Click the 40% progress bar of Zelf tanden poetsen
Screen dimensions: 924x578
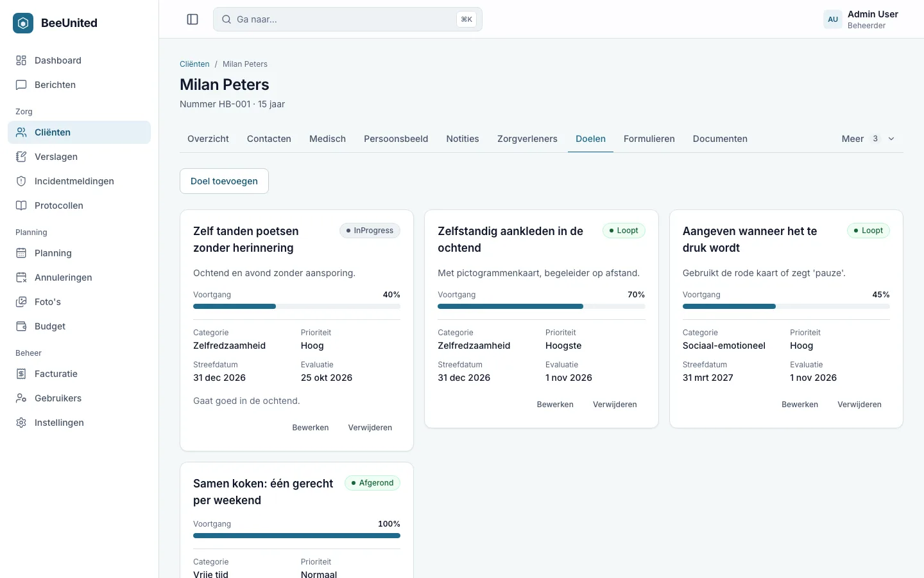tap(296, 306)
